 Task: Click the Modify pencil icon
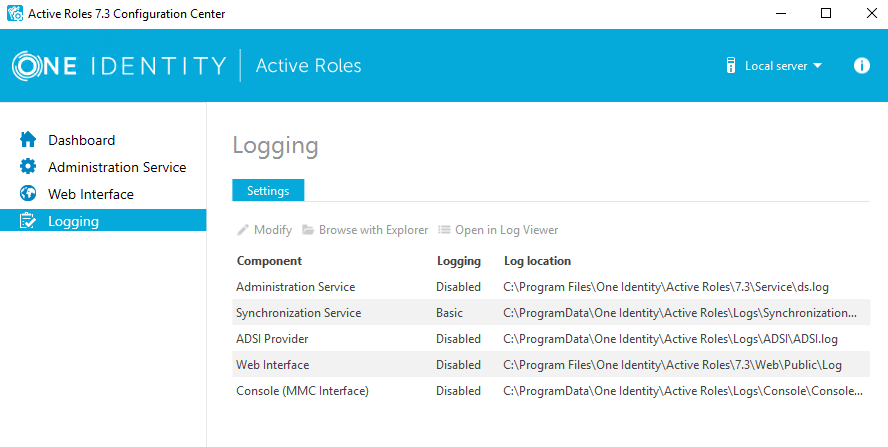click(x=243, y=229)
